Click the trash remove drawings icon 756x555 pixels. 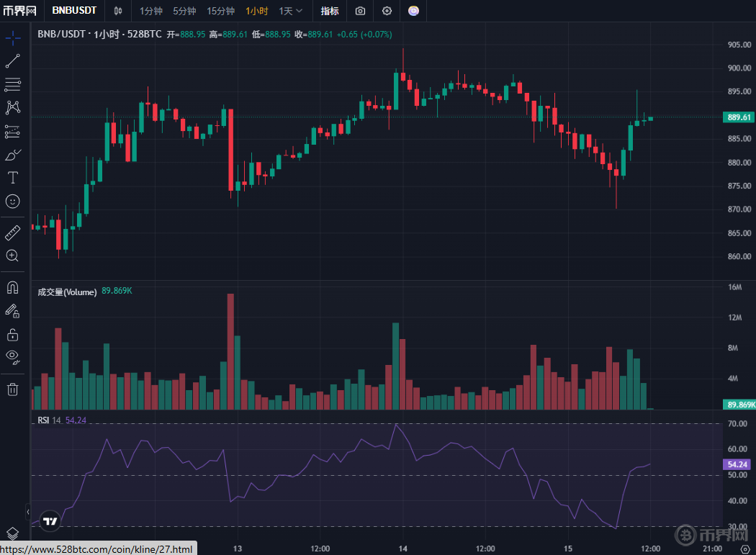click(13, 389)
